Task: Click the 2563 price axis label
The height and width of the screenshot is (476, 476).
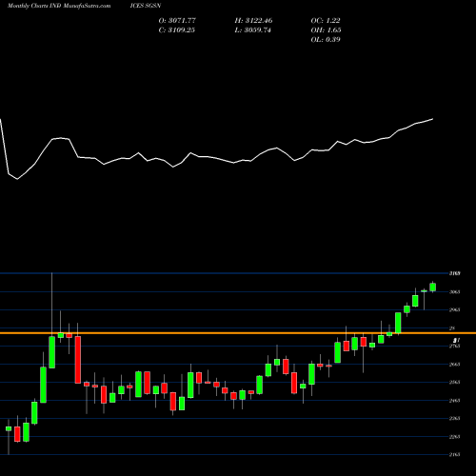Action: point(454,382)
